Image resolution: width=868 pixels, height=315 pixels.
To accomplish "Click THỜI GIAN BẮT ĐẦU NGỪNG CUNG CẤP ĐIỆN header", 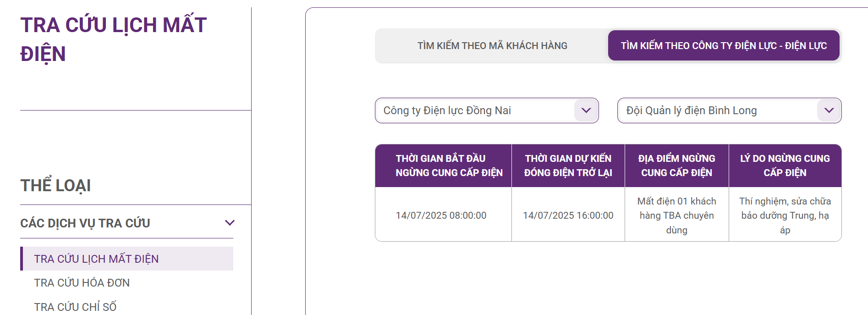I will (x=443, y=166).
